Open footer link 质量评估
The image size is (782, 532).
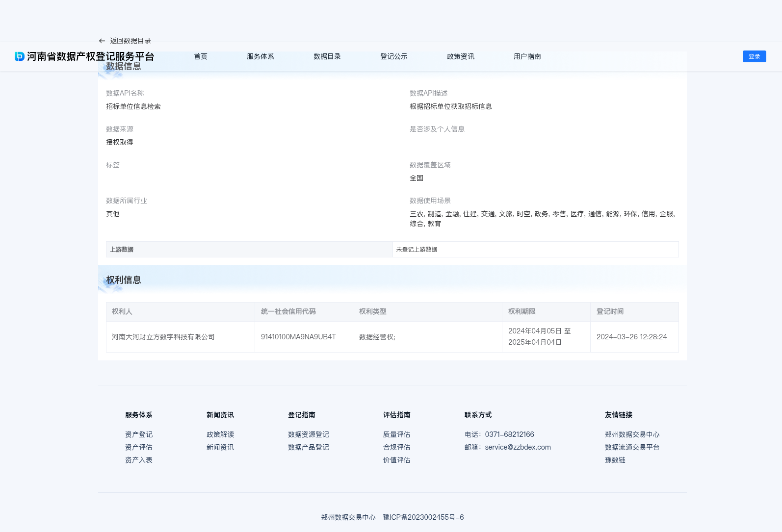[397, 434]
